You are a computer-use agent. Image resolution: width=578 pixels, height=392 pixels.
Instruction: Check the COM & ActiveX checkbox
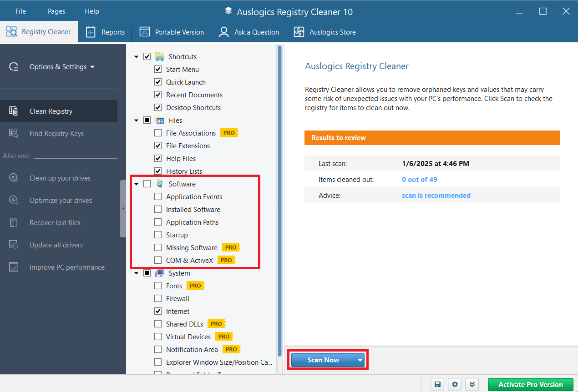coord(158,261)
